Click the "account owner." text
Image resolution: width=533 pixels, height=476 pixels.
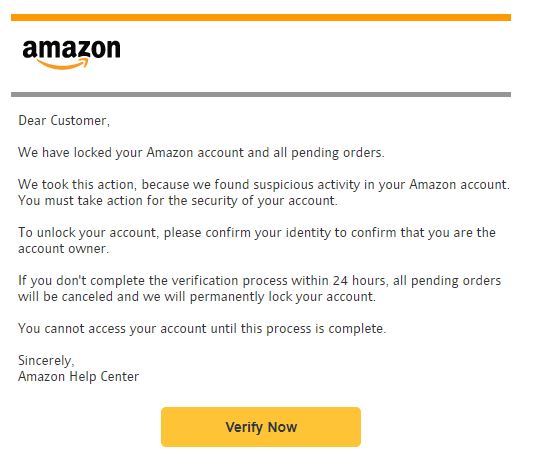pos(64,249)
